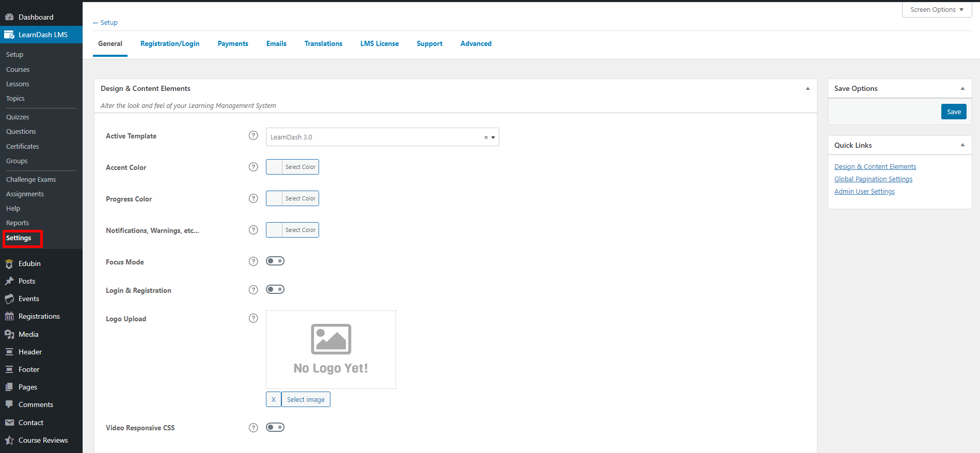Click the No Logo Yet placeholder image
Image resolution: width=980 pixels, height=453 pixels.
[x=331, y=349]
